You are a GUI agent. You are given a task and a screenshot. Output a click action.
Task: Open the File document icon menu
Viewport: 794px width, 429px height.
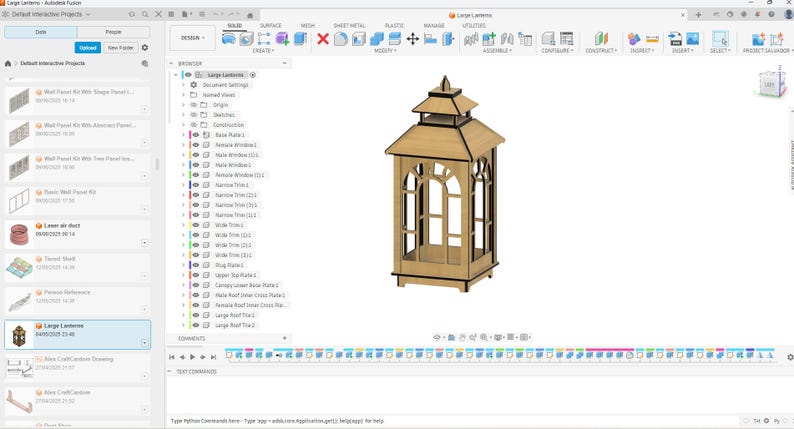tap(186, 15)
